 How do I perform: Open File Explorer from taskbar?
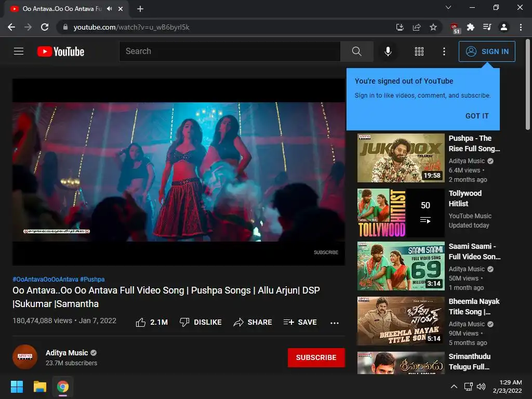[x=39, y=387]
